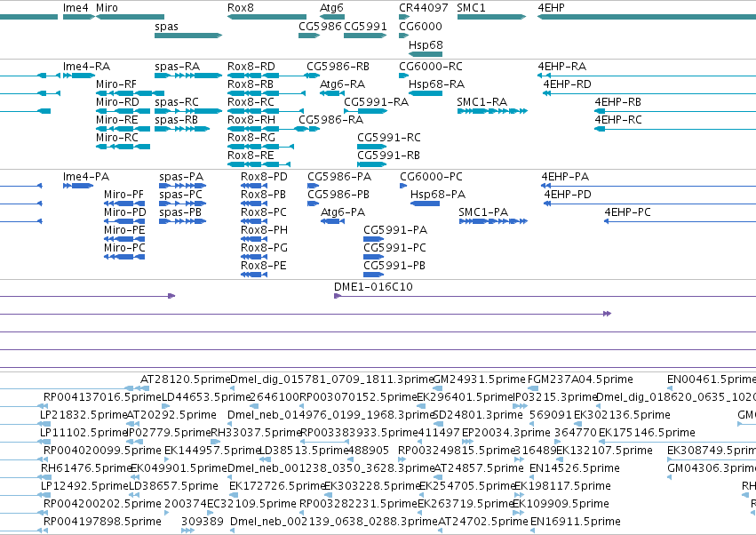Select the SMC1-PA protein label
The image size is (756, 535).
(x=483, y=212)
